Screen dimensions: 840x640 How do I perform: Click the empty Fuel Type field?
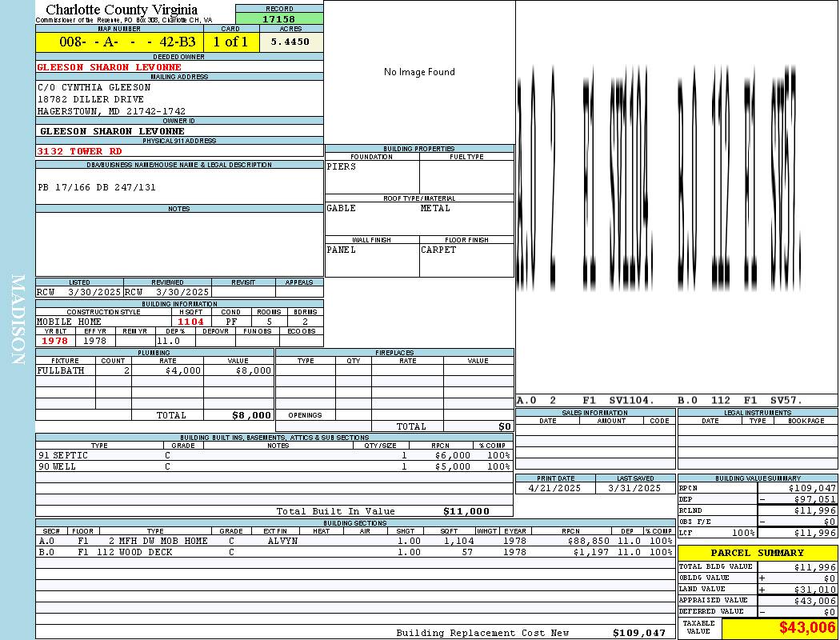click(x=466, y=177)
